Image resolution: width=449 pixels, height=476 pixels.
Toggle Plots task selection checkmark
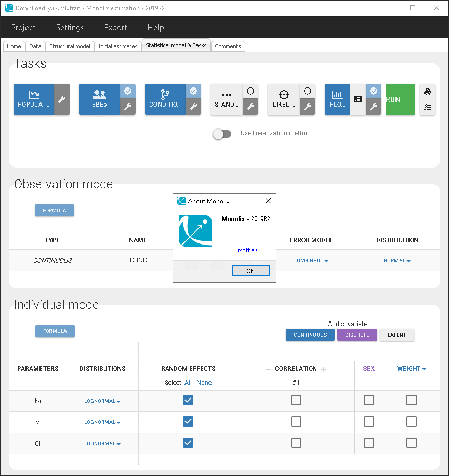[374, 91]
